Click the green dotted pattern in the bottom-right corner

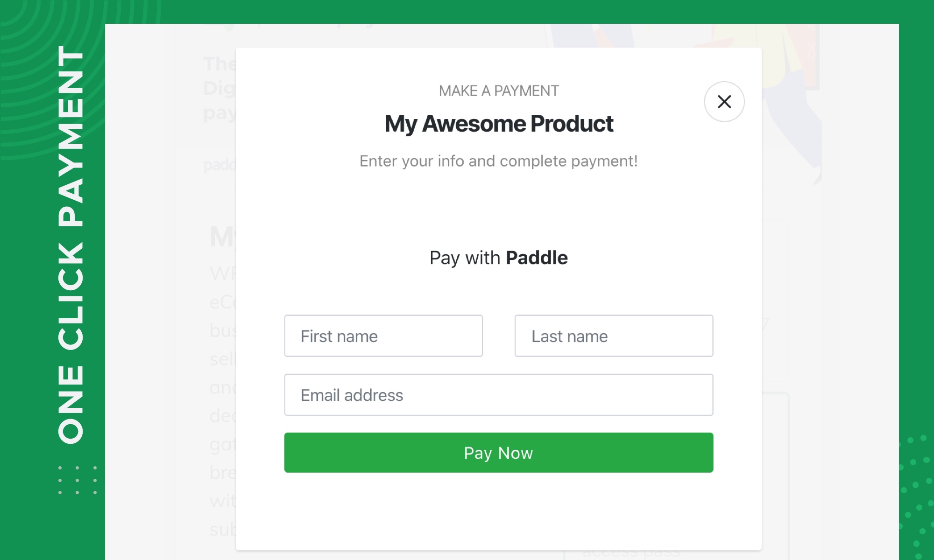(x=916, y=495)
